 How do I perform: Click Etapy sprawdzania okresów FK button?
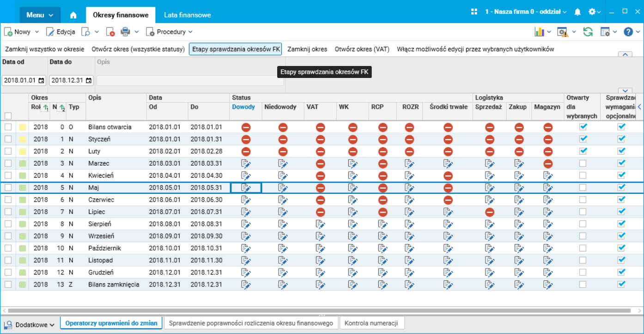[235, 49]
